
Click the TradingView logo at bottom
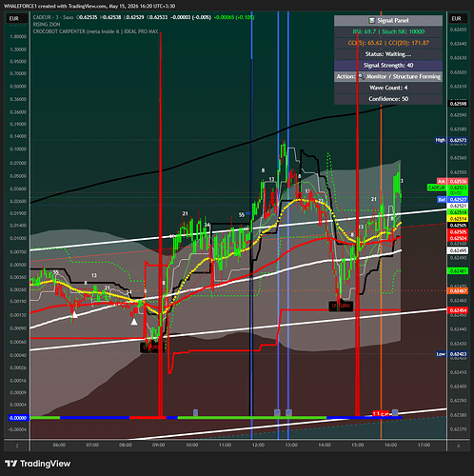(37, 464)
